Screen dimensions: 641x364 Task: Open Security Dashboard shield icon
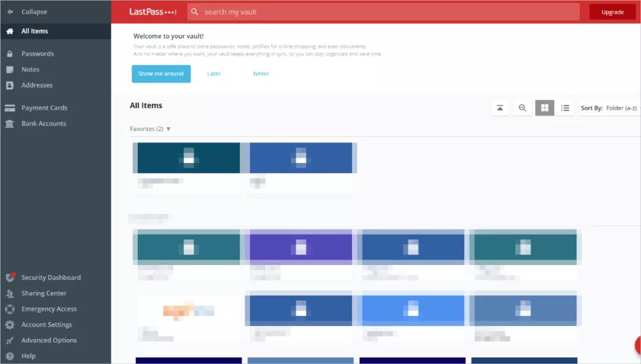(x=9, y=277)
